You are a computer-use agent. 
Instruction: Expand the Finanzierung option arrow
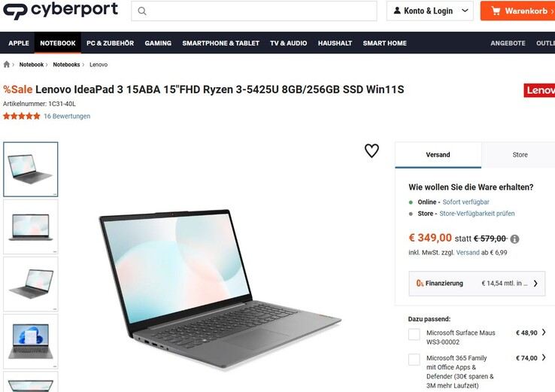535,284
